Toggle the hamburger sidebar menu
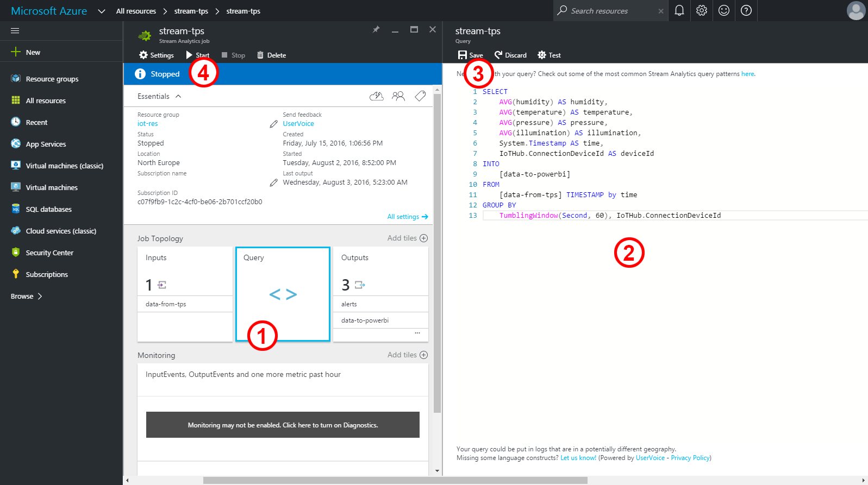 click(x=15, y=31)
